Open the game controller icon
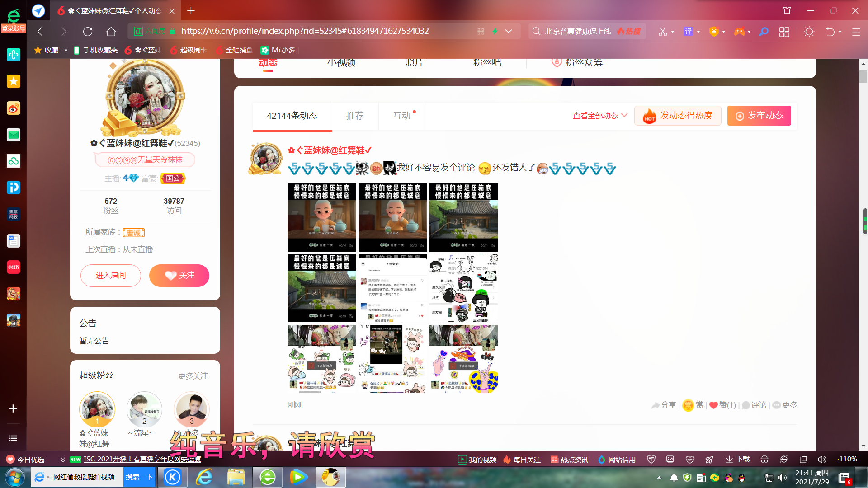This screenshot has height=488, width=868. [739, 32]
